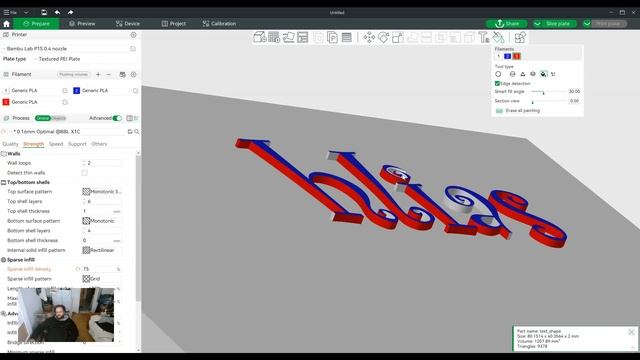Select the Fill bucket tool type
Screen dimensions: 640x360
click(543, 74)
